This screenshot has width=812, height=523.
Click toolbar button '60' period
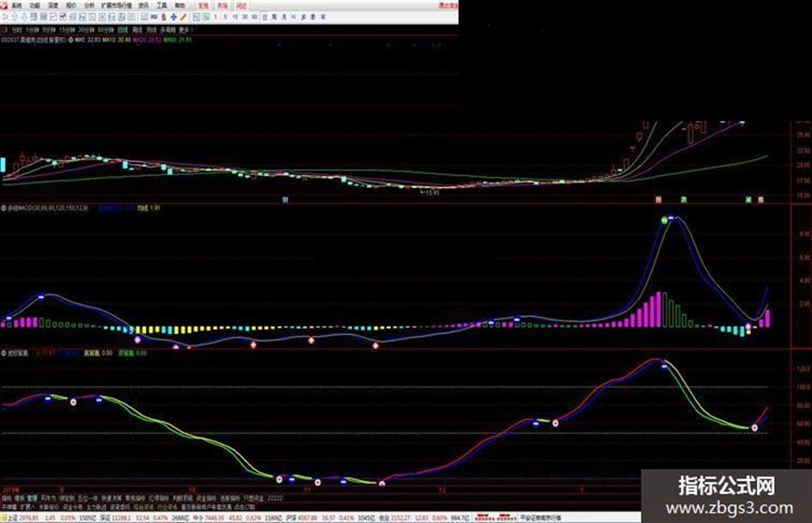[254, 17]
